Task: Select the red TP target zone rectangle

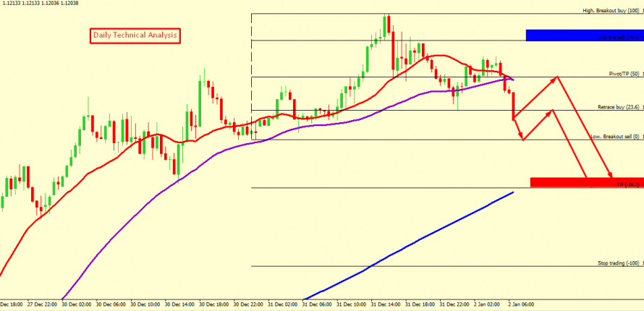Action: [586, 182]
